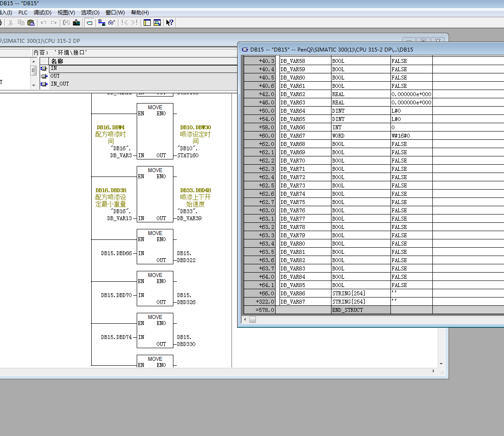504x436 pixels.
Task: Click the DB16.DBW4 input address
Action: tap(110, 127)
